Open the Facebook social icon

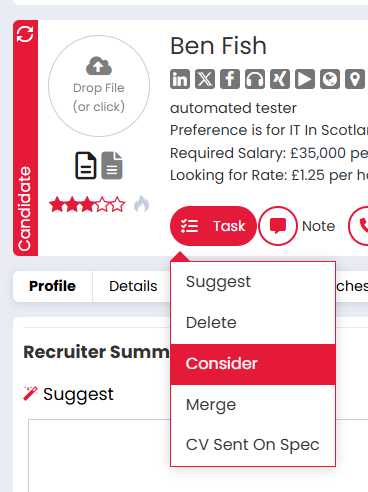230,79
